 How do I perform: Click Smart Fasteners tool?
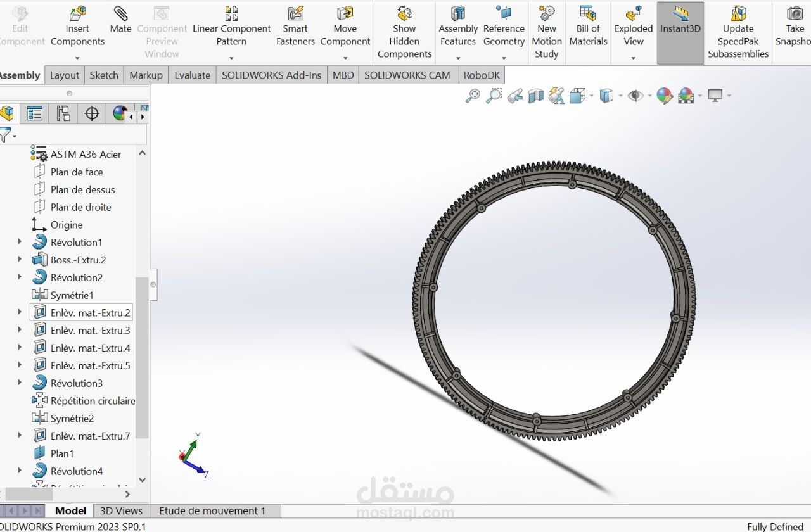point(295,27)
